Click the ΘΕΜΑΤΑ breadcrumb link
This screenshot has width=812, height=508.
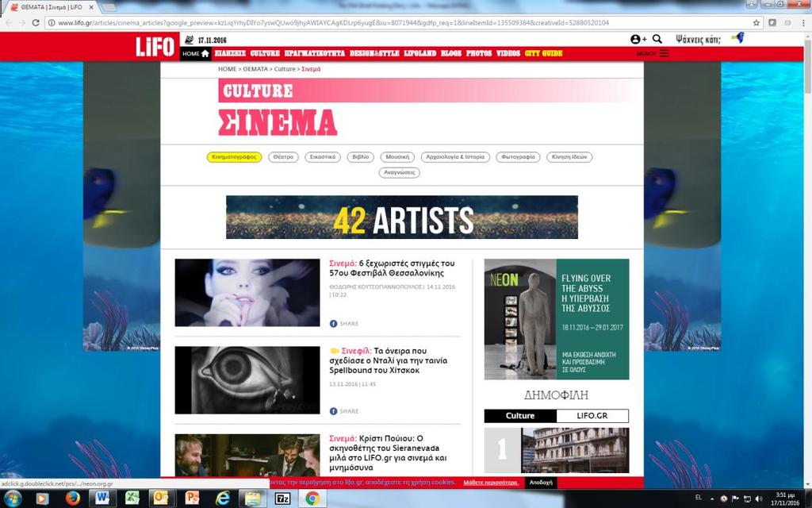coord(255,69)
